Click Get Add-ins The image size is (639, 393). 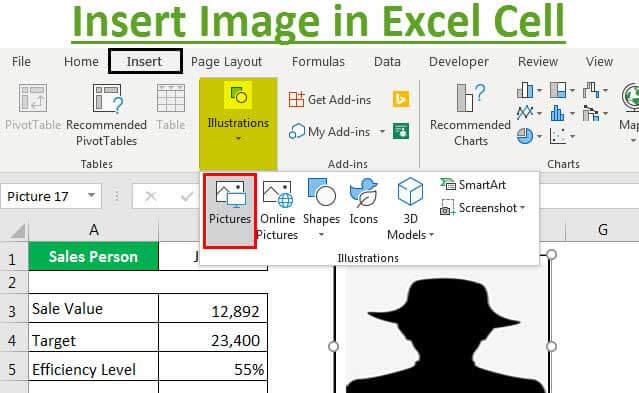[330, 99]
